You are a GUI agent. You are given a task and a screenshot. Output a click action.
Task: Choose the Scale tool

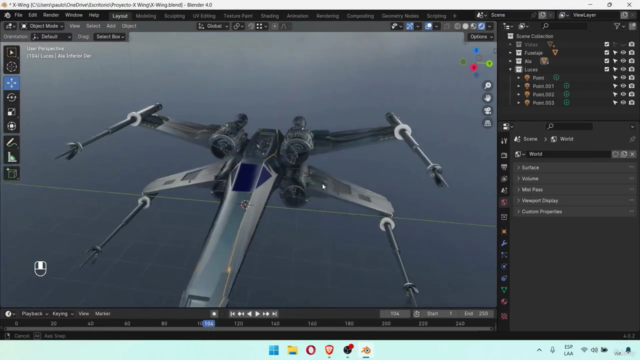point(11,112)
